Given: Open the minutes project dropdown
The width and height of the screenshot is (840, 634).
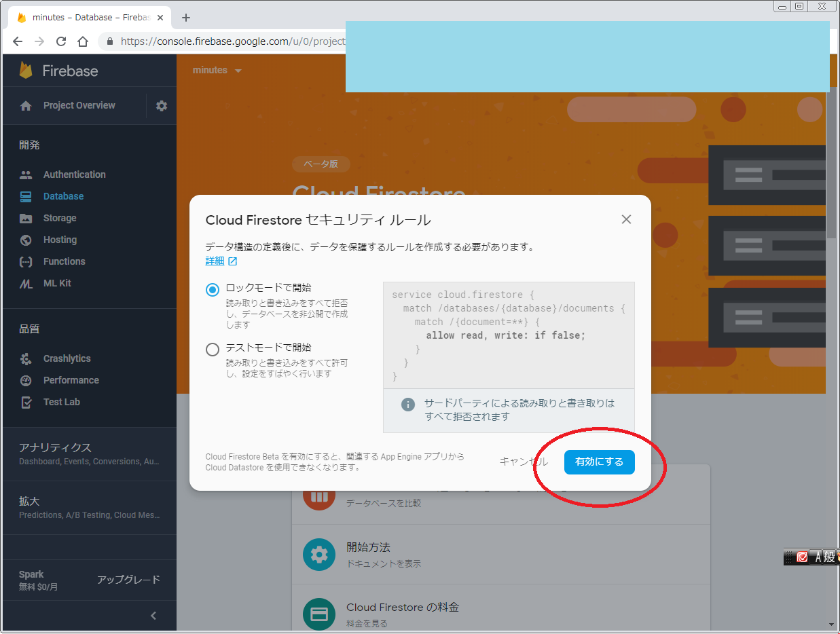Looking at the screenshot, I should click(217, 71).
